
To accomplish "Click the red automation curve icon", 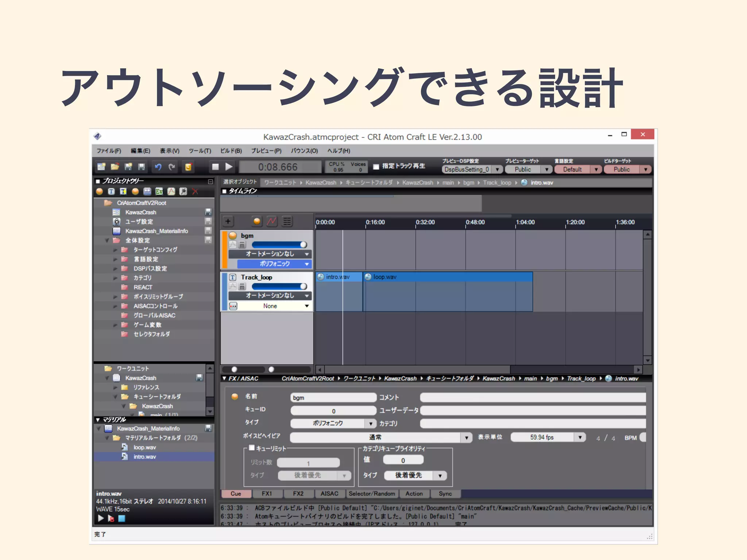I will 272,221.
